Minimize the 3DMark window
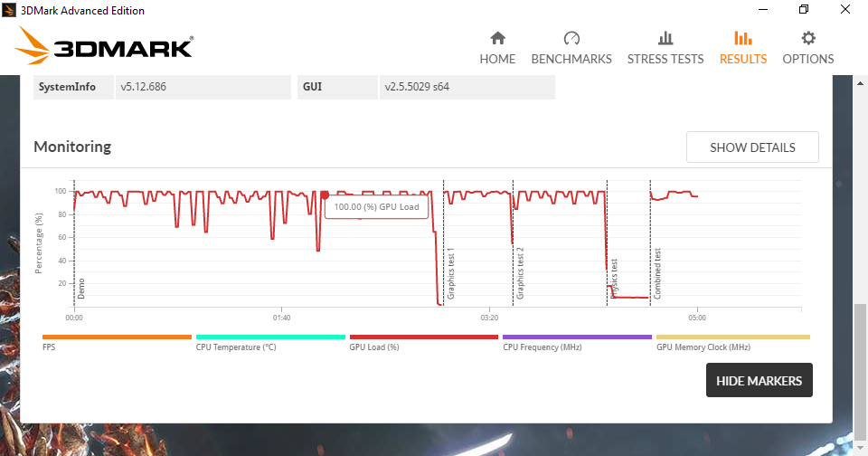 point(763,9)
